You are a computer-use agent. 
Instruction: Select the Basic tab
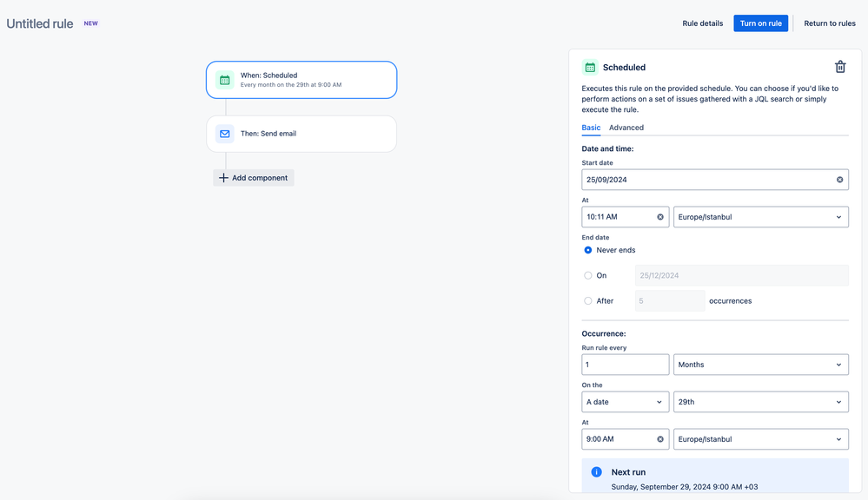click(591, 128)
